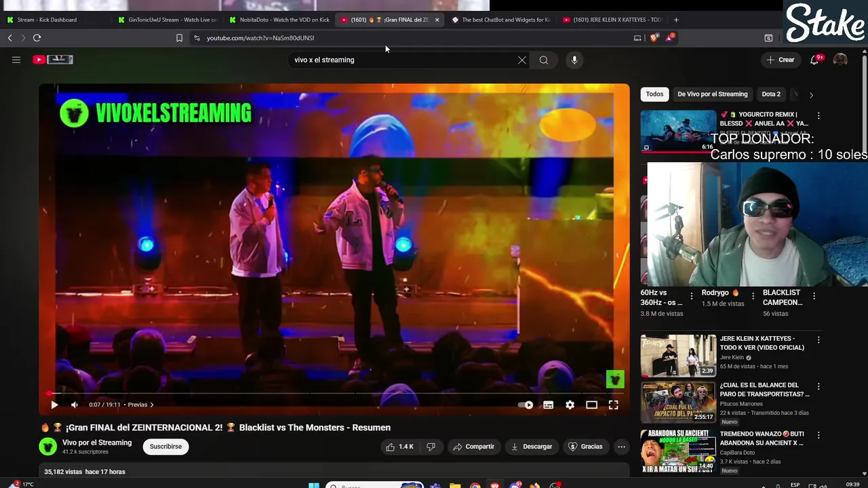Image resolution: width=868 pixels, height=488 pixels.
Task: Toggle the autoplay switch in the player
Action: tap(526, 405)
